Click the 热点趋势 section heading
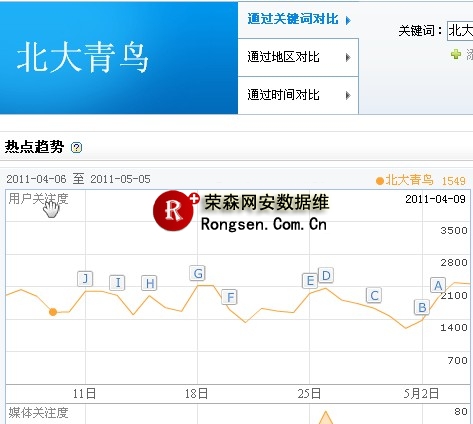 point(34,147)
